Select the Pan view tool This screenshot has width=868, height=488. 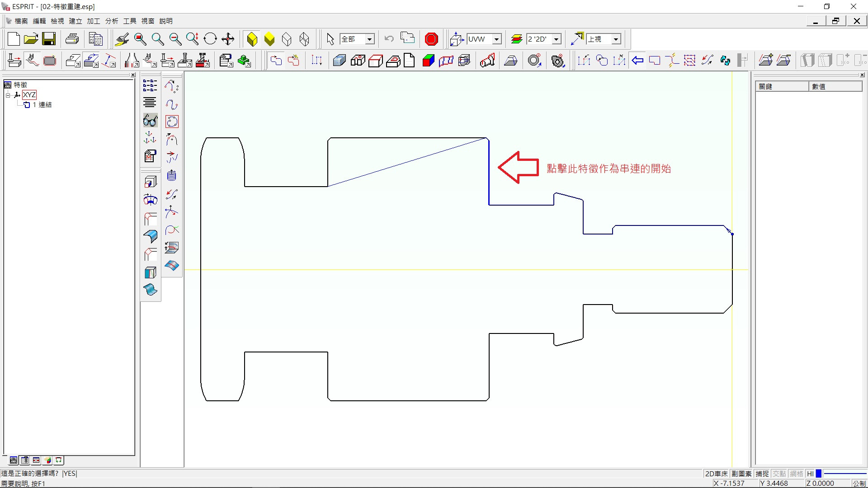[x=228, y=39]
